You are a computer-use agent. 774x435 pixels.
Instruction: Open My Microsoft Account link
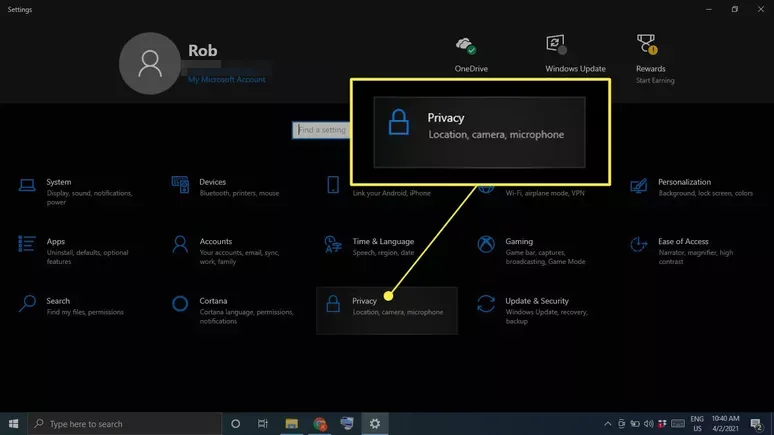coord(227,79)
